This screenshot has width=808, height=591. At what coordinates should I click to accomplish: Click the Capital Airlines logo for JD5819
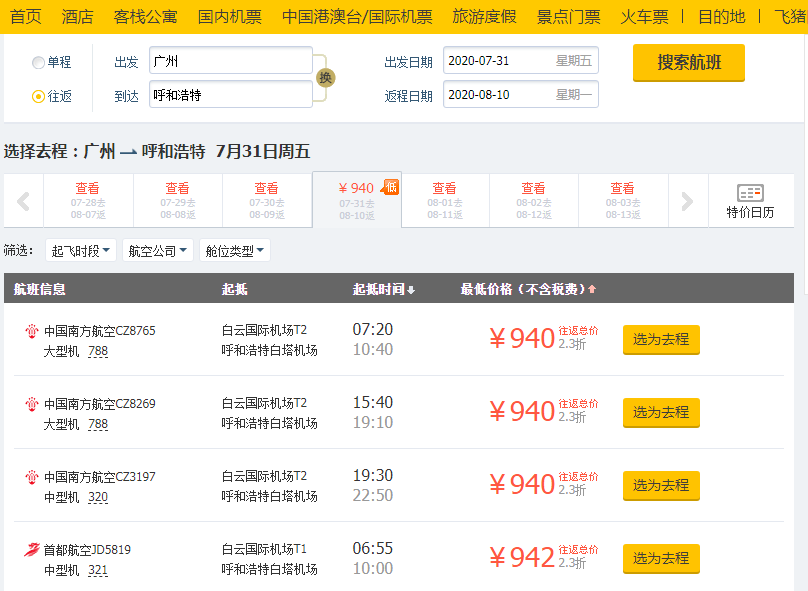pos(31,550)
